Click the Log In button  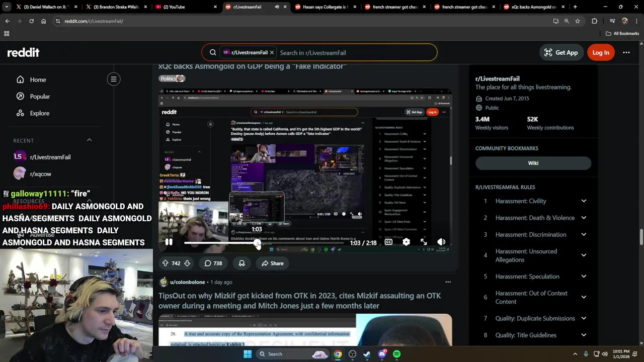click(x=601, y=52)
